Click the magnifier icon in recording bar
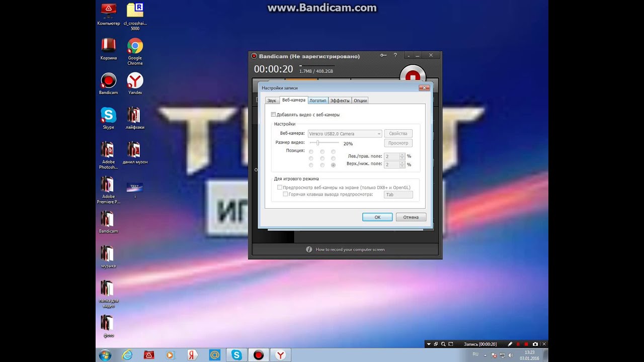644x362 pixels. [x=443, y=344]
